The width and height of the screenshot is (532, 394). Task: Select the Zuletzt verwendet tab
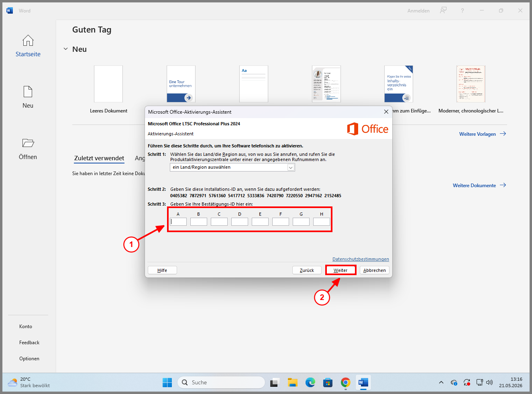point(99,158)
